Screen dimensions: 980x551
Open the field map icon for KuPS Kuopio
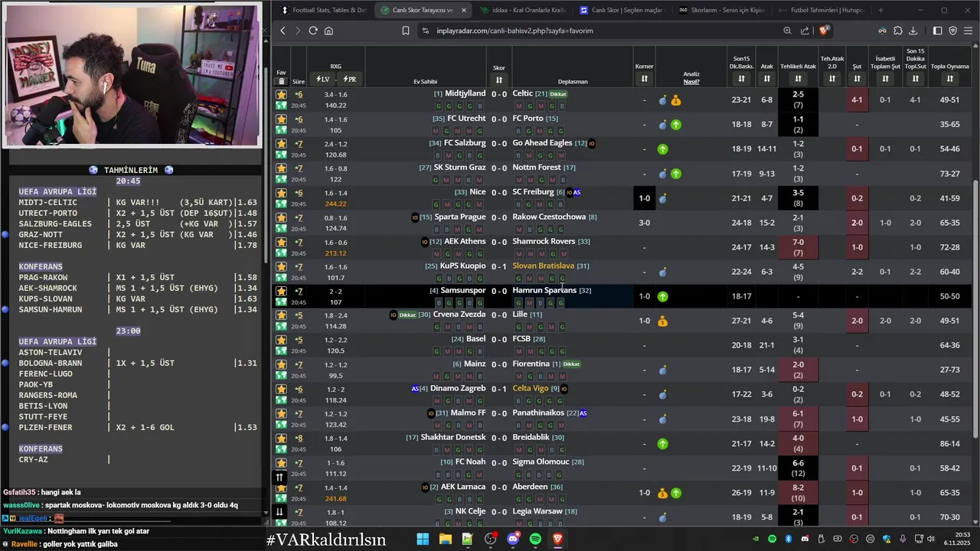[x=281, y=278]
